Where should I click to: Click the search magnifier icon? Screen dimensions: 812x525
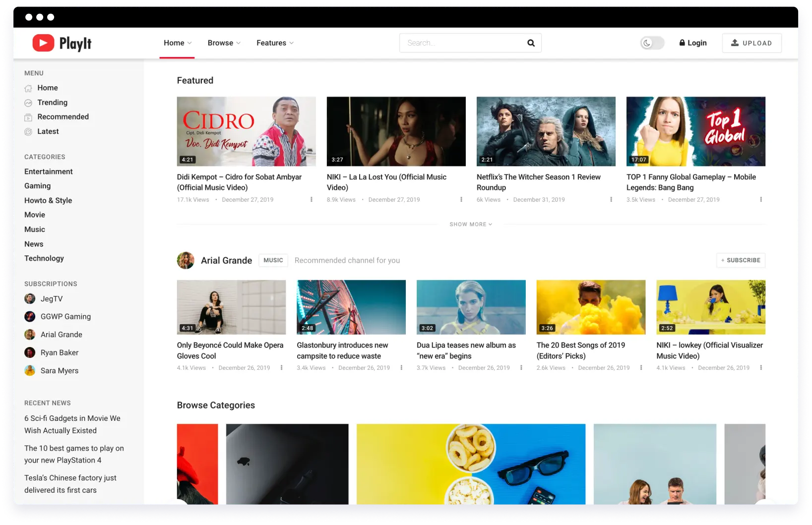(x=531, y=43)
